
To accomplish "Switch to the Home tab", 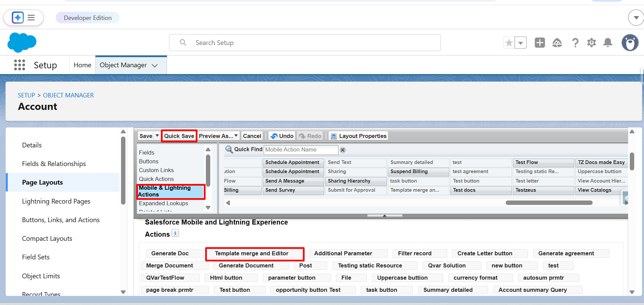I will 82,65.
